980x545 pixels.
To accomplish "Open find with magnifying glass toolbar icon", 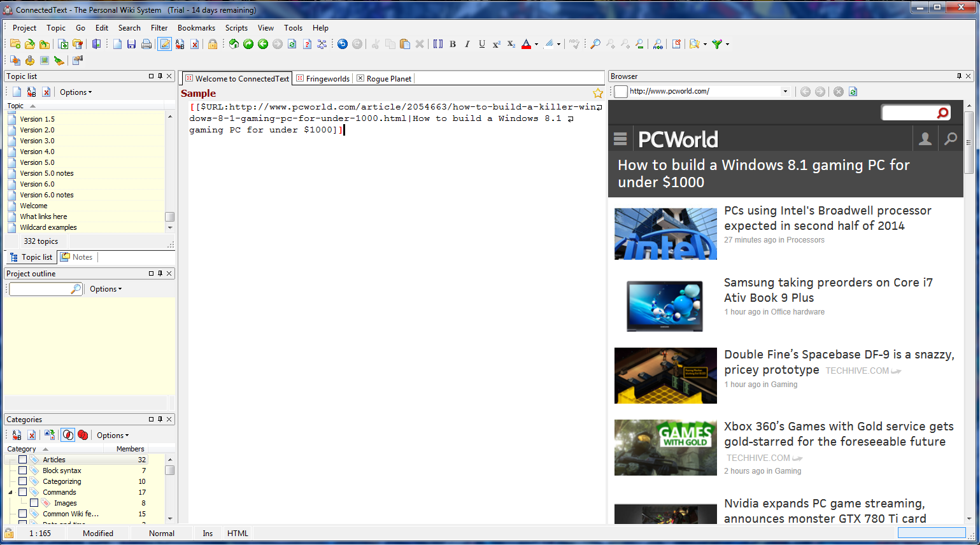I will (595, 44).
